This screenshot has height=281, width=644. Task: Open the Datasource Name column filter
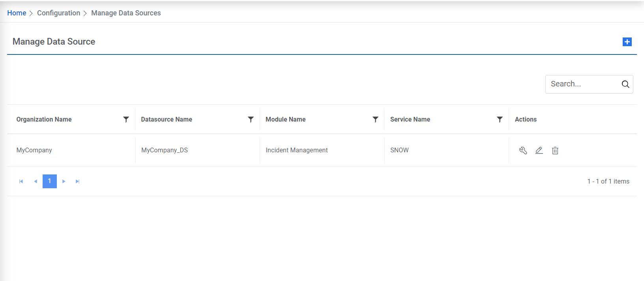[x=251, y=119]
